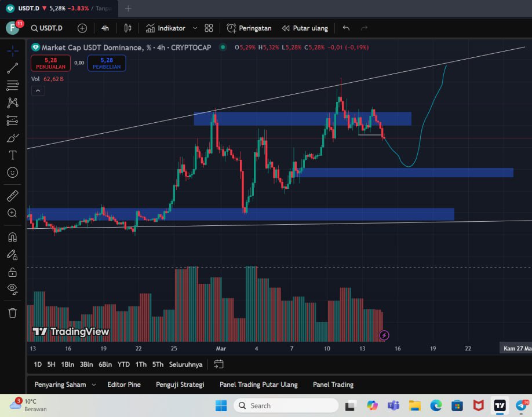This screenshot has height=417, width=532.
Task: Click the green market status dot
Action: click(223, 47)
